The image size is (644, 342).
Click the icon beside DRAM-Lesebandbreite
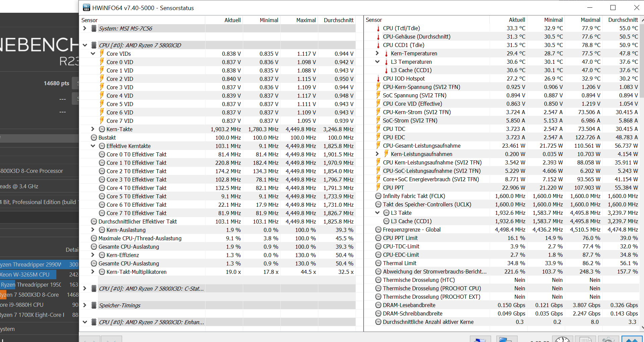pyautogui.click(x=378, y=305)
